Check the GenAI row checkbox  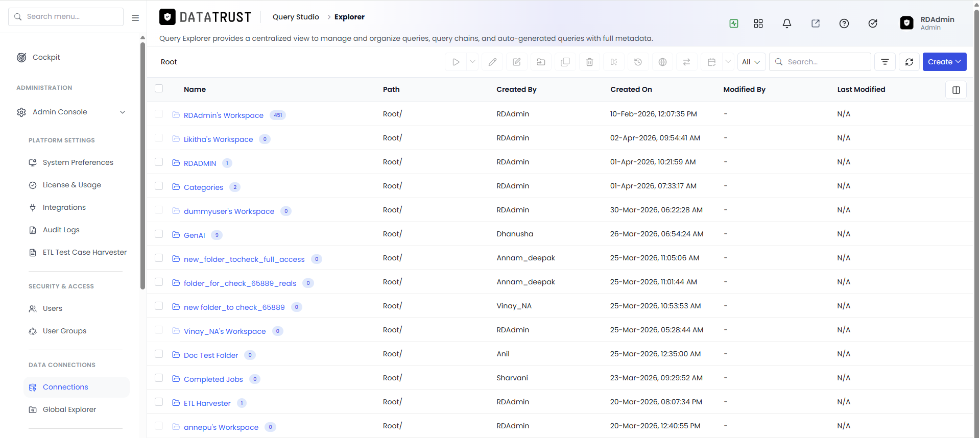point(159,234)
